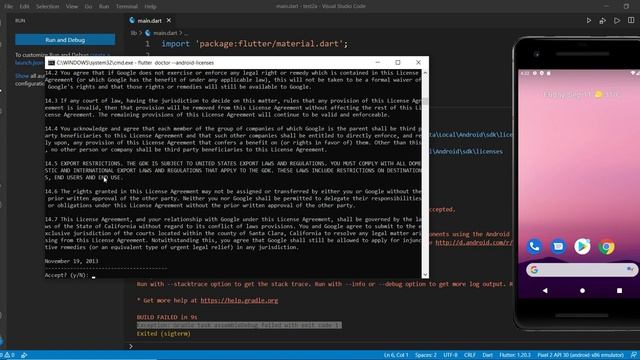Click the lib folder breadcrumb
This screenshot has height=360, width=640.
133,33
